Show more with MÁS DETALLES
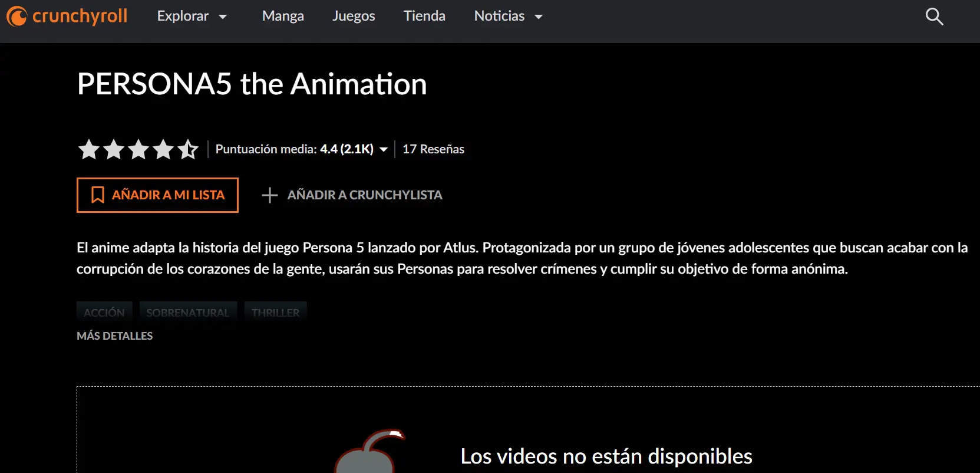 pyautogui.click(x=114, y=336)
